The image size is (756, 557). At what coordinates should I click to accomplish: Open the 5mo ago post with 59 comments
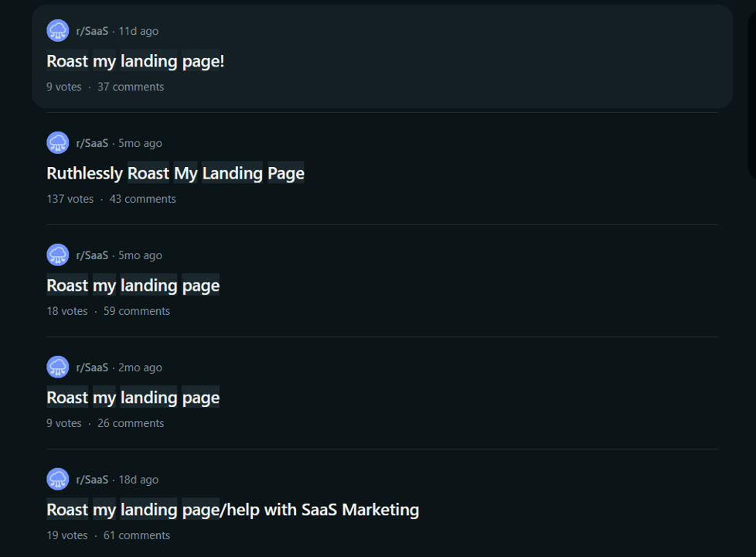(133, 285)
